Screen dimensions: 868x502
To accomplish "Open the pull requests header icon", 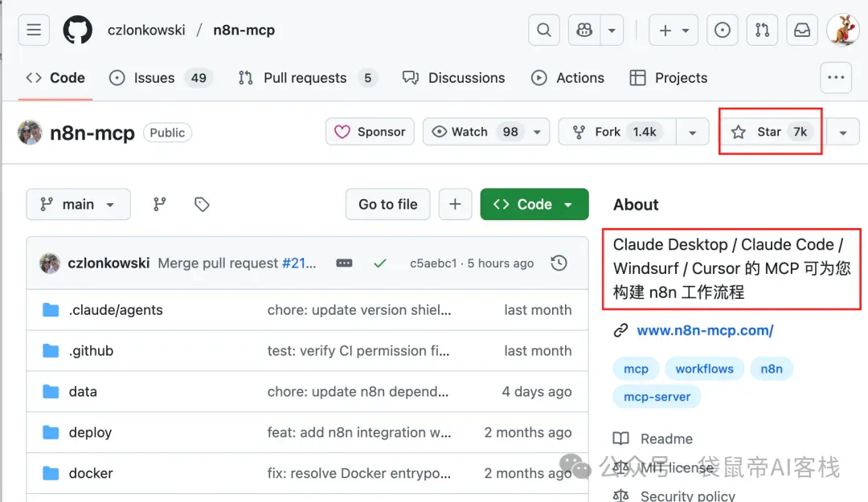I will (x=762, y=30).
